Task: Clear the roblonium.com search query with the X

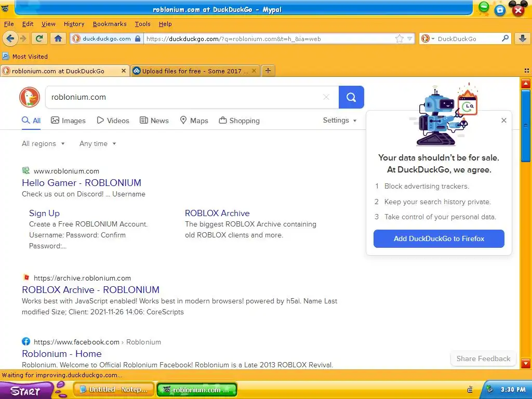Action: point(326,97)
